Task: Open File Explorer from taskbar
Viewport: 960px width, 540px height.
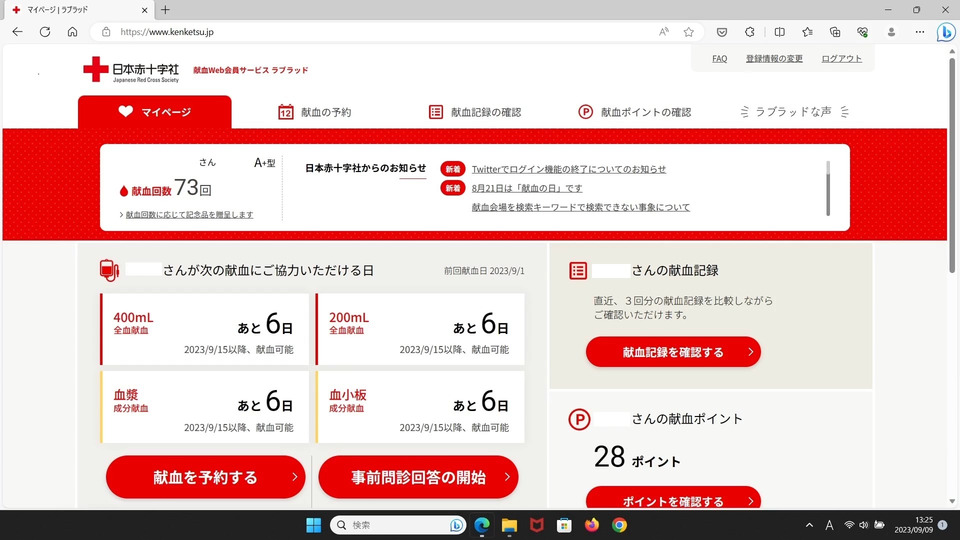Action: coord(509,525)
